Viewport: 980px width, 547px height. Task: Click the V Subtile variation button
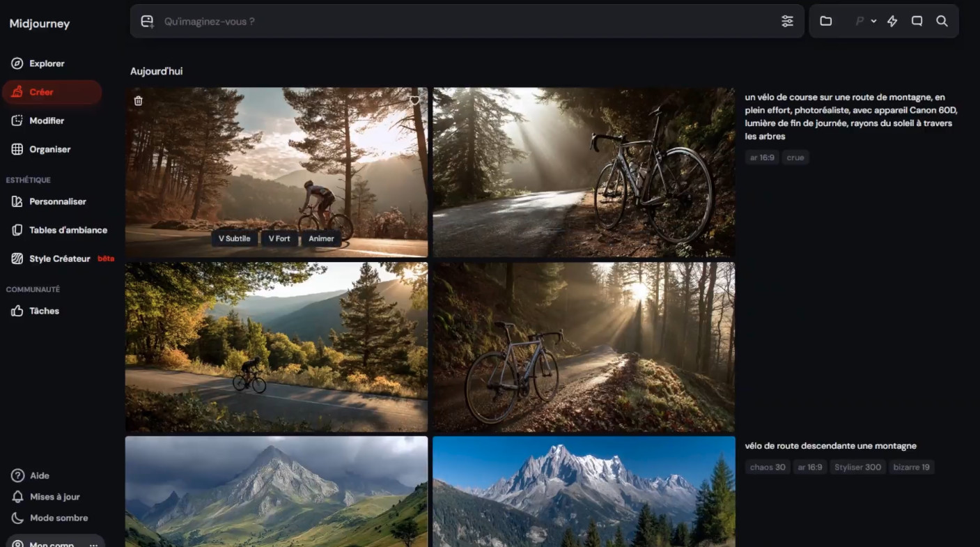point(234,238)
